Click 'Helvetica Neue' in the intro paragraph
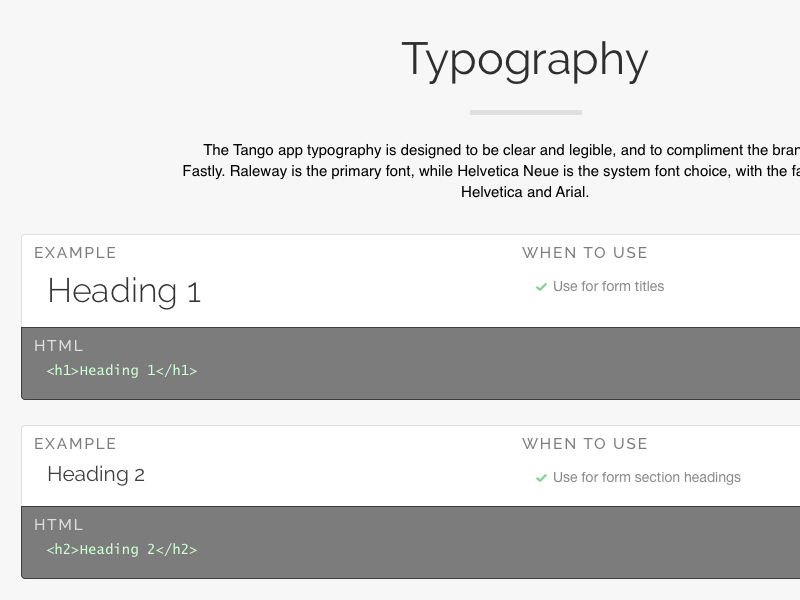The width and height of the screenshot is (800, 600). coord(507,171)
